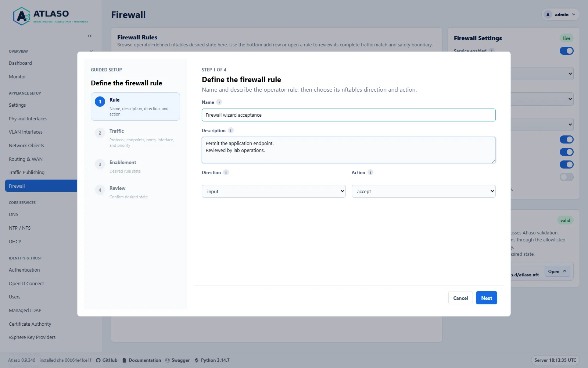Image resolution: width=588 pixels, height=368 pixels.
Task: Click the Description text area
Action: pyautogui.click(x=349, y=150)
